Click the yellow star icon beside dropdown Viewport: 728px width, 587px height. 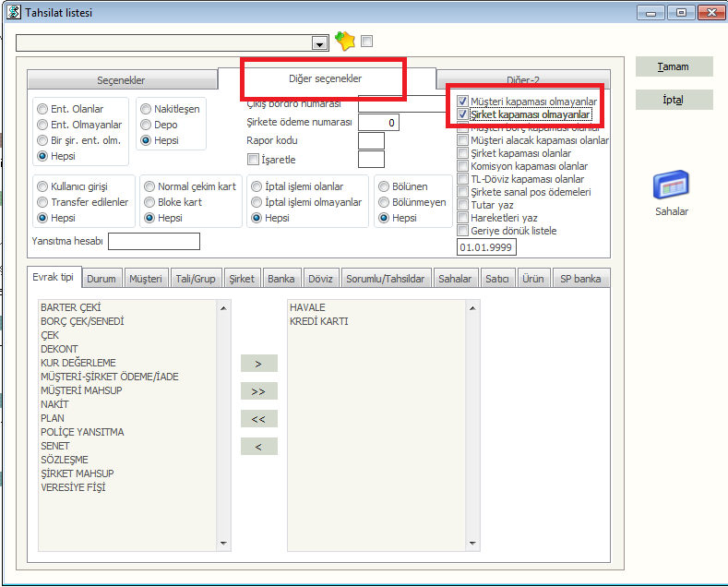click(x=344, y=42)
